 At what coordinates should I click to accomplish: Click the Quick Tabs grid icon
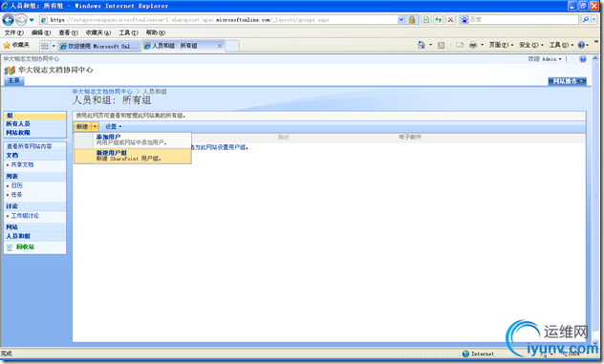pos(45,46)
